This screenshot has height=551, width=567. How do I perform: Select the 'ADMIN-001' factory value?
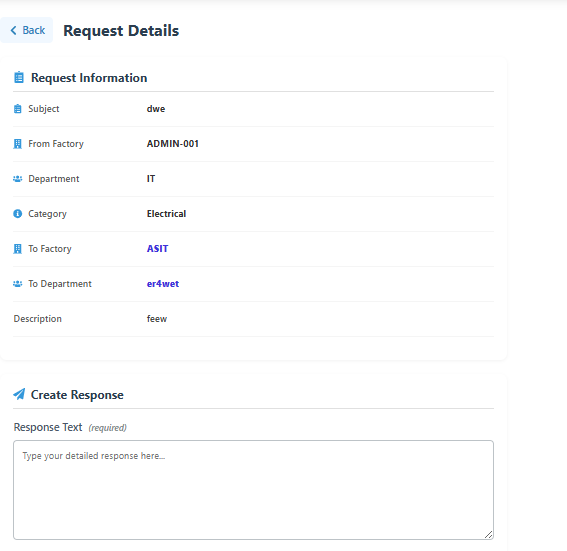(173, 144)
